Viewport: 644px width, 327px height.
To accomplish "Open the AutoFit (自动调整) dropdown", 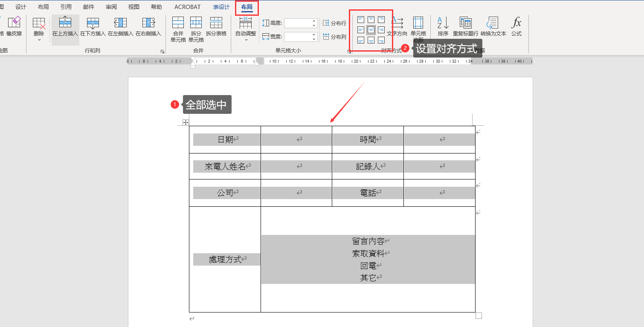I will coord(246,29).
